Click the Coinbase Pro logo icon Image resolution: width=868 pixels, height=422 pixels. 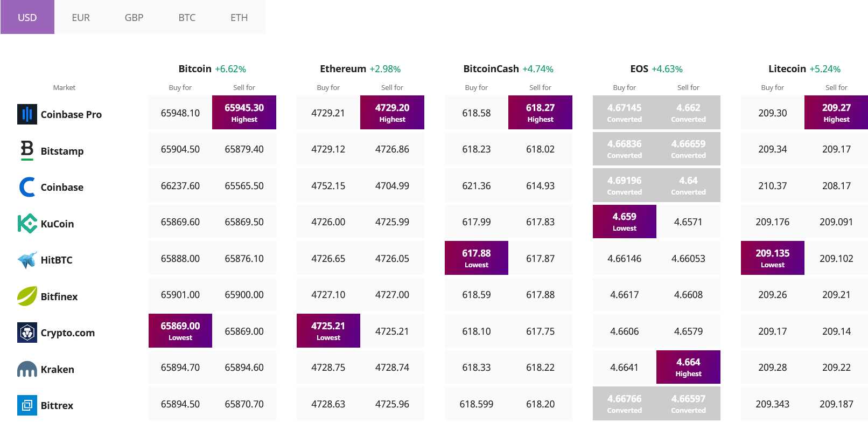[x=27, y=114]
